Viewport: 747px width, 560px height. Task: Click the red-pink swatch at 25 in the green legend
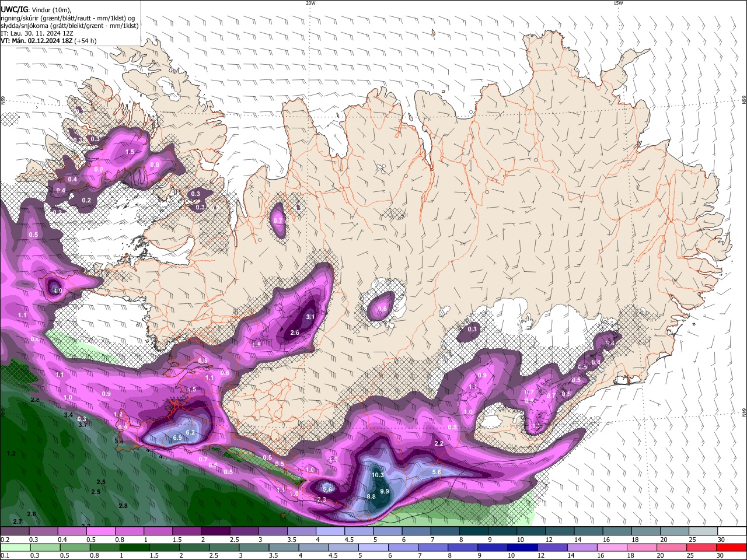coord(702,547)
